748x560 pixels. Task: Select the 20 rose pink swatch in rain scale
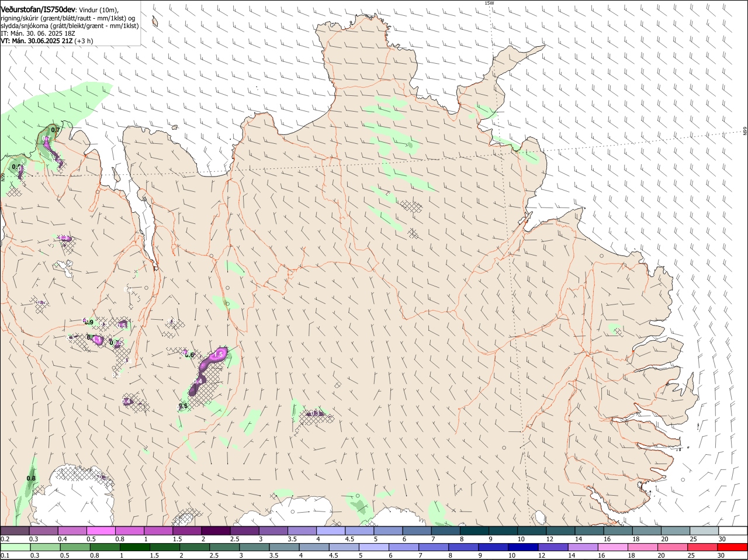[673, 547]
